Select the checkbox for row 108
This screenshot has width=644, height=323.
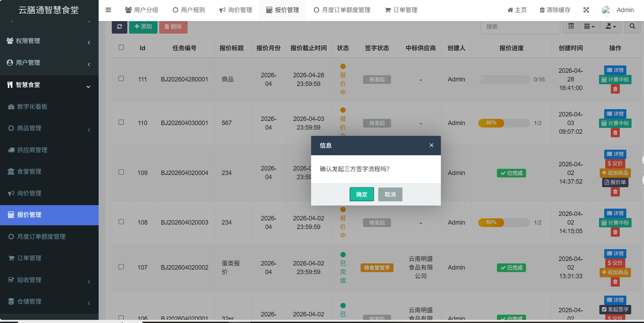point(121,222)
